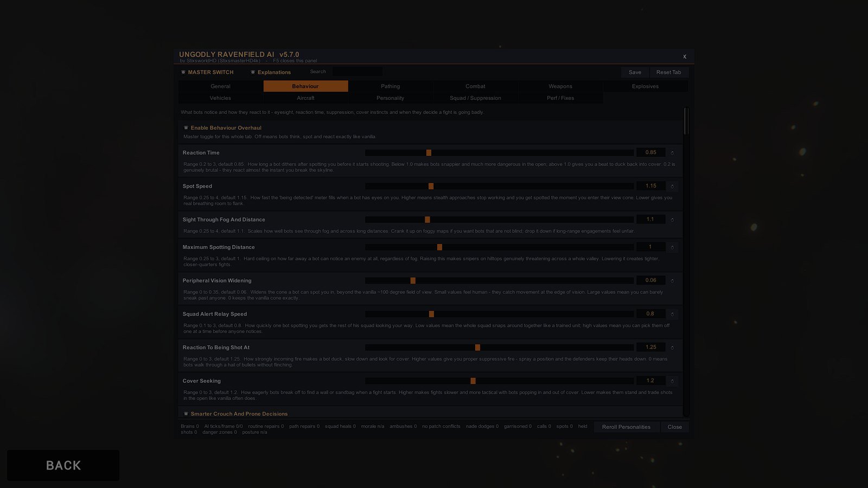Image resolution: width=868 pixels, height=488 pixels.
Task: Click the Maximum Spotting Distance slider handle
Action: tap(439, 247)
